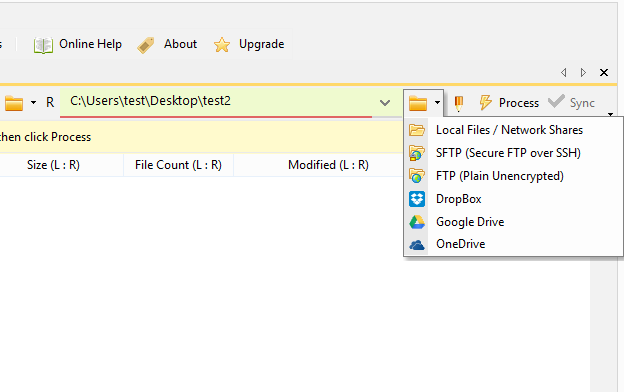Close the current tab with X
This screenshot has width=624, height=392.
(x=604, y=72)
